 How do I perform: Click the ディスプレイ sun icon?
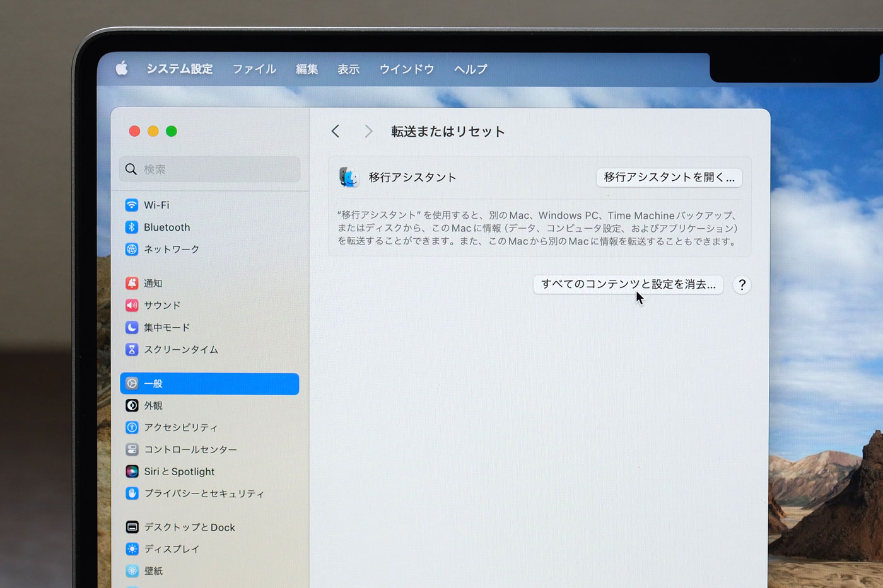[x=131, y=549]
